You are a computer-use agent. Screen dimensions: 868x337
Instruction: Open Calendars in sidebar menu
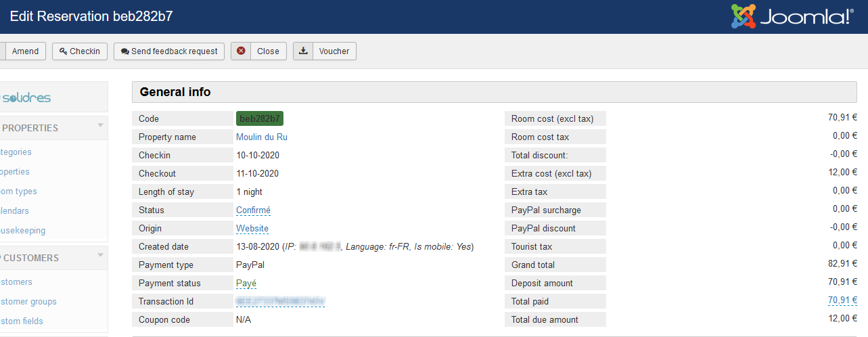[x=14, y=211]
